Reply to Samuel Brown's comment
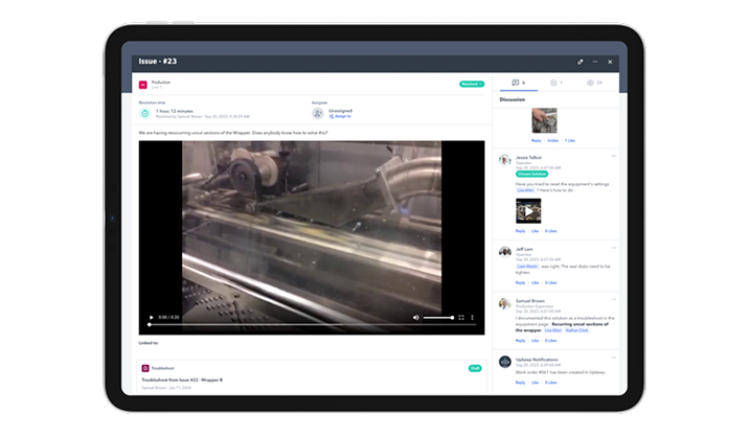The width and height of the screenshot is (750, 436). tap(520, 340)
